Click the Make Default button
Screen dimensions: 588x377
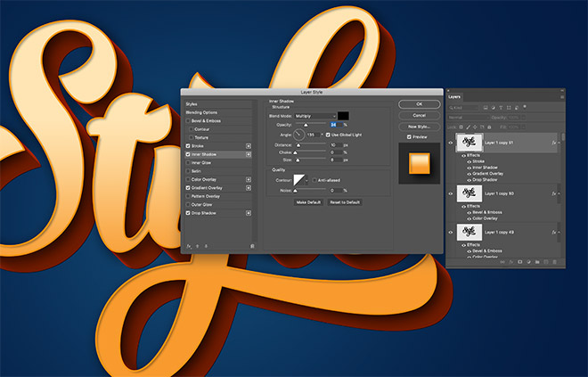[309, 202]
